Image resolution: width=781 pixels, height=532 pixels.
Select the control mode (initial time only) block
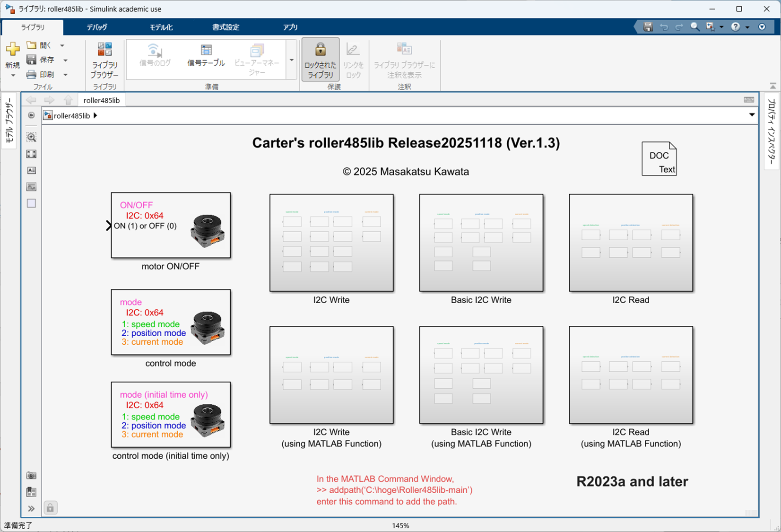click(x=171, y=415)
